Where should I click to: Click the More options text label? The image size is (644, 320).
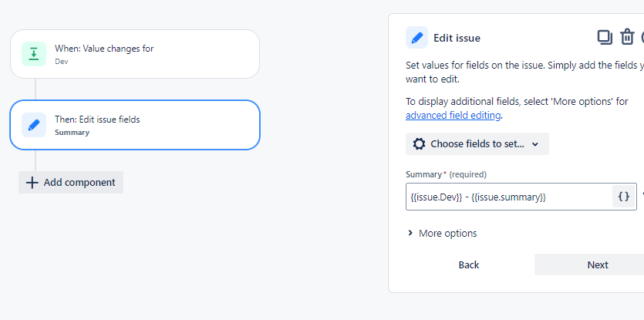pyautogui.click(x=447, y=234)
